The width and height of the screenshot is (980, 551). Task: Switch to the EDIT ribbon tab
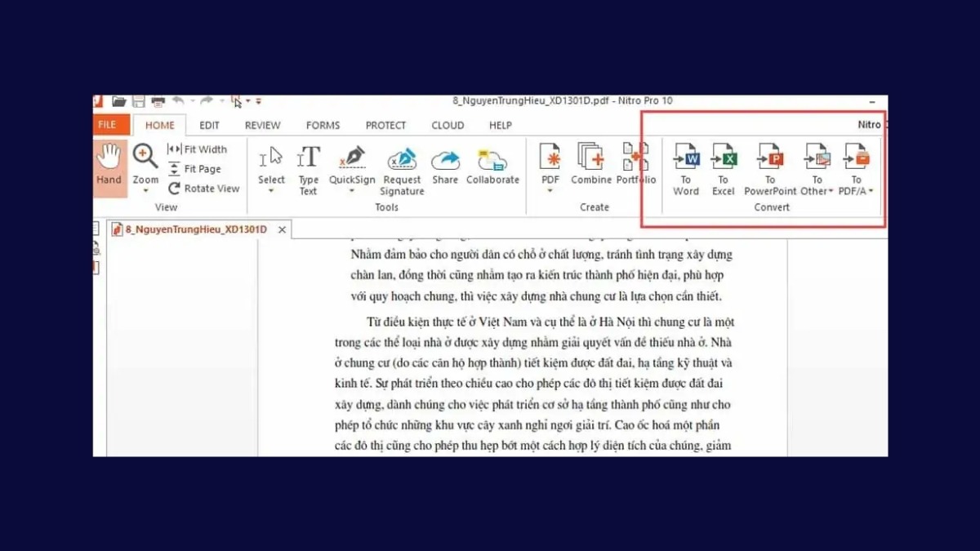tap(210, 125)
